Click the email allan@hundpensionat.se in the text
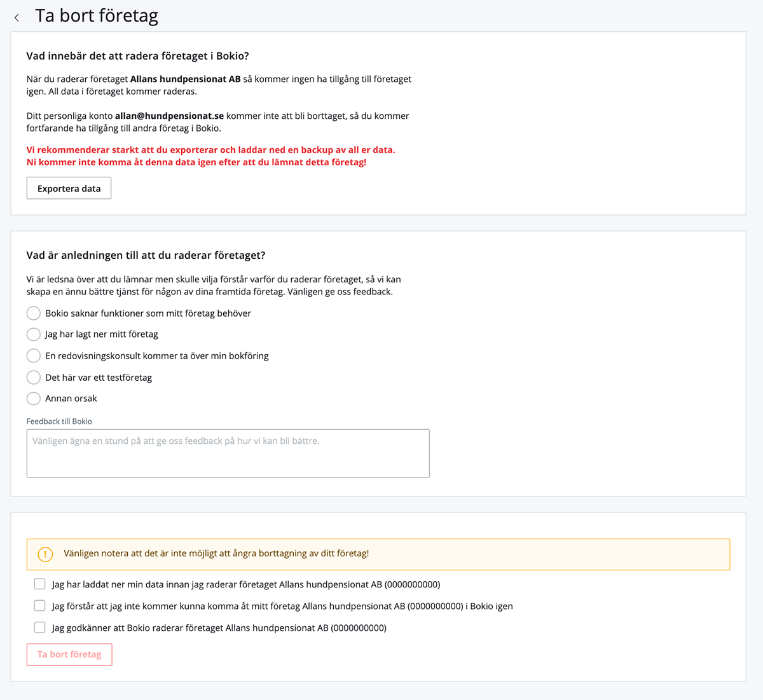The width and height of the screenshot is (763, 700). 169,116
